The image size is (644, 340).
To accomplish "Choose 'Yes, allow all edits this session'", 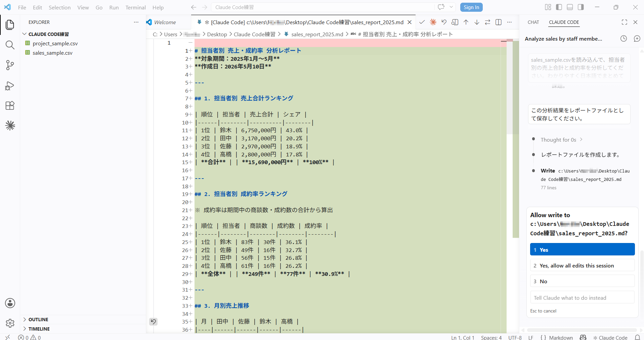I will click(x=582, y=265).
